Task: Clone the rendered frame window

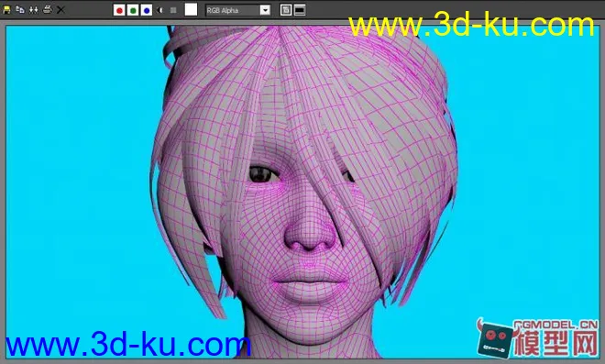Action: coord(34,10)
